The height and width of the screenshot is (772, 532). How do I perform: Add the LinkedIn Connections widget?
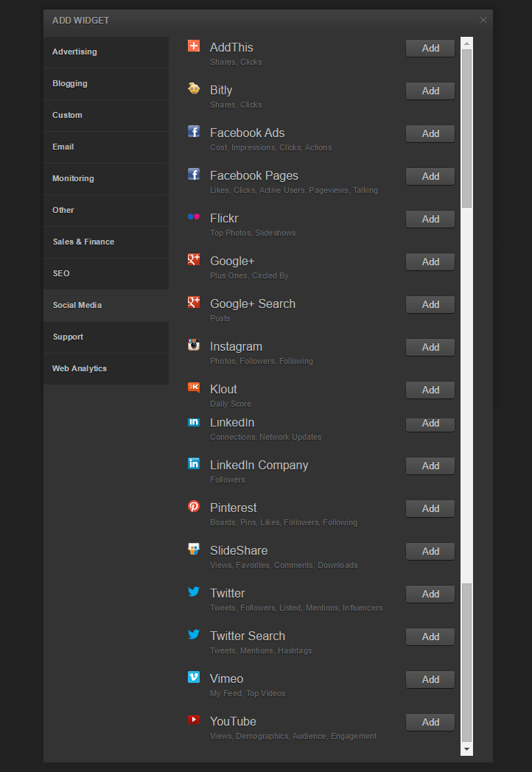click(430, 424)
